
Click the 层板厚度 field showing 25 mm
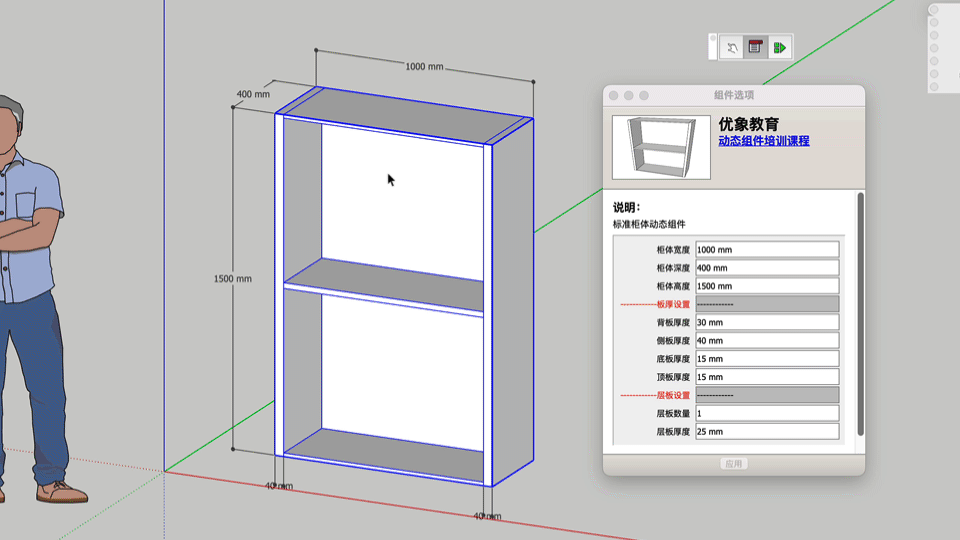coord(766,432)
